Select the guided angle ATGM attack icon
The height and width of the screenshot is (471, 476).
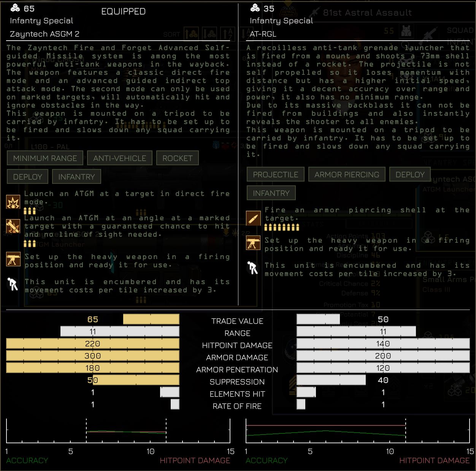pos(13,226)
